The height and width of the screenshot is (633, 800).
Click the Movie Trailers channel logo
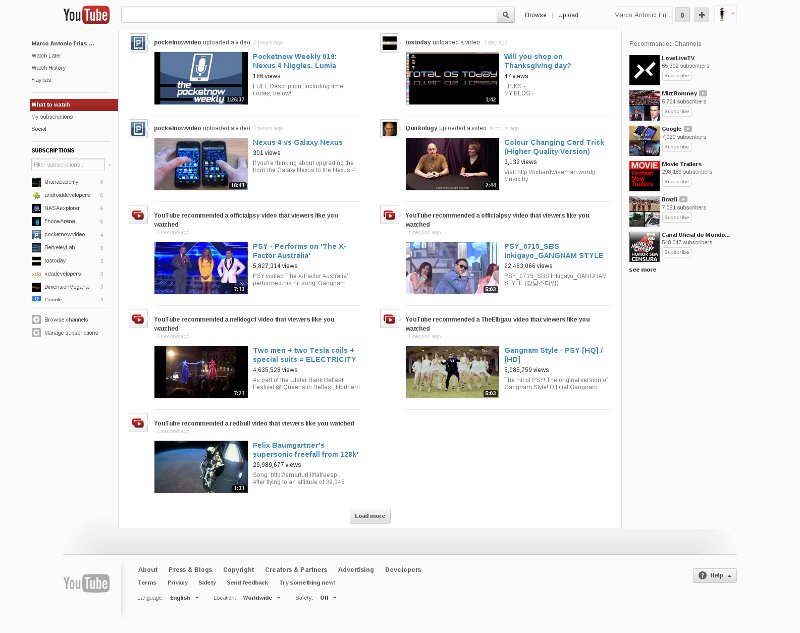644,176
